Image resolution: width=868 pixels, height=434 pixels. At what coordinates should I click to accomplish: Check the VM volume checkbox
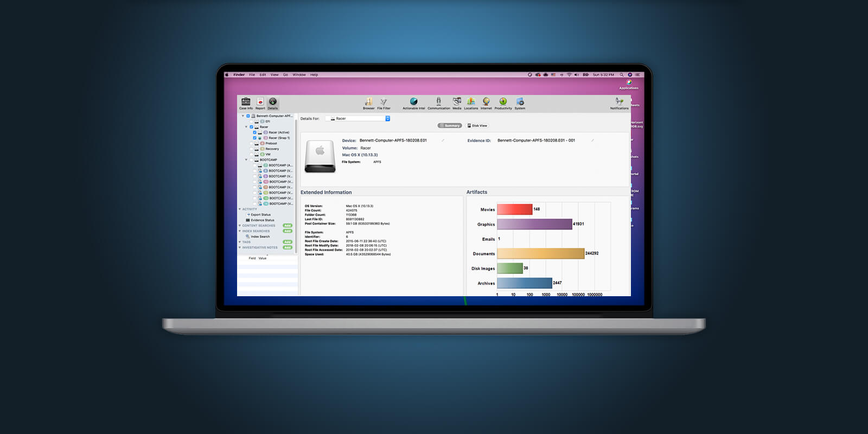pos(251,154)
